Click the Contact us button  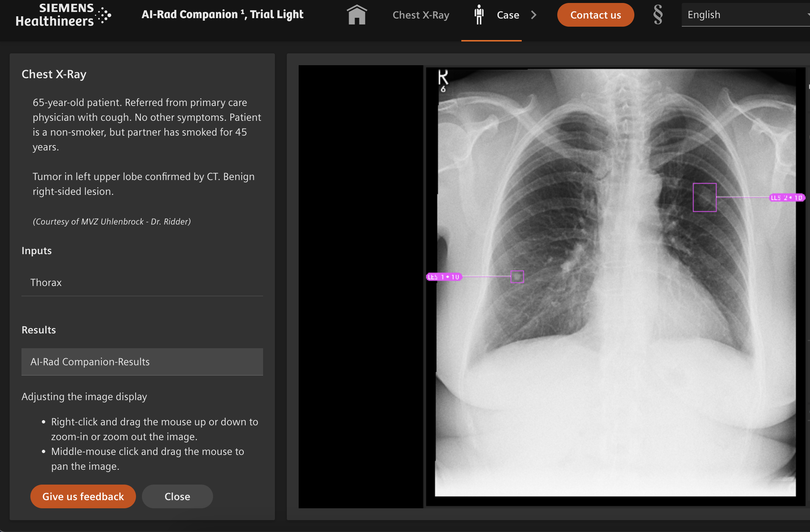click(594, 15)
